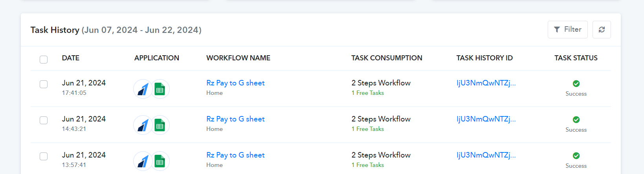Click the Google Sheets icon in first row
Image resolution: width=644 pixels, height=174 pixels.
(x=160, y=89)
